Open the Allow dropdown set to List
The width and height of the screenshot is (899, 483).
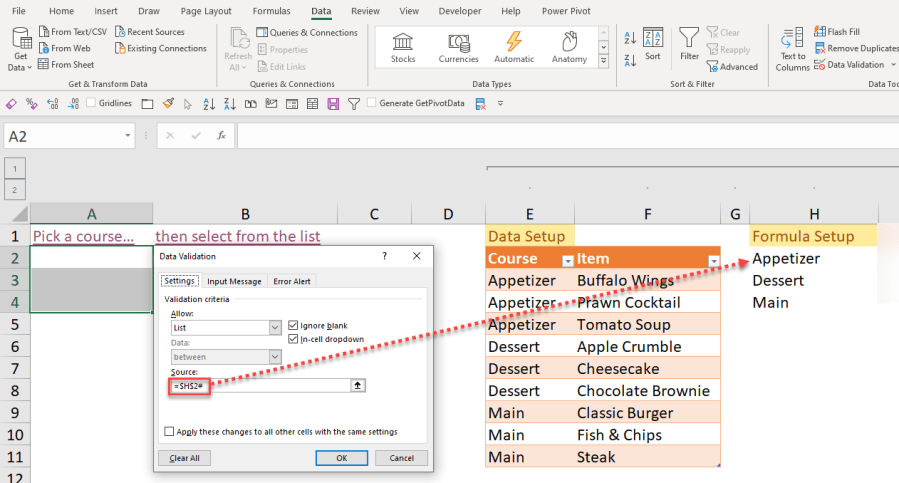(275, 327)
